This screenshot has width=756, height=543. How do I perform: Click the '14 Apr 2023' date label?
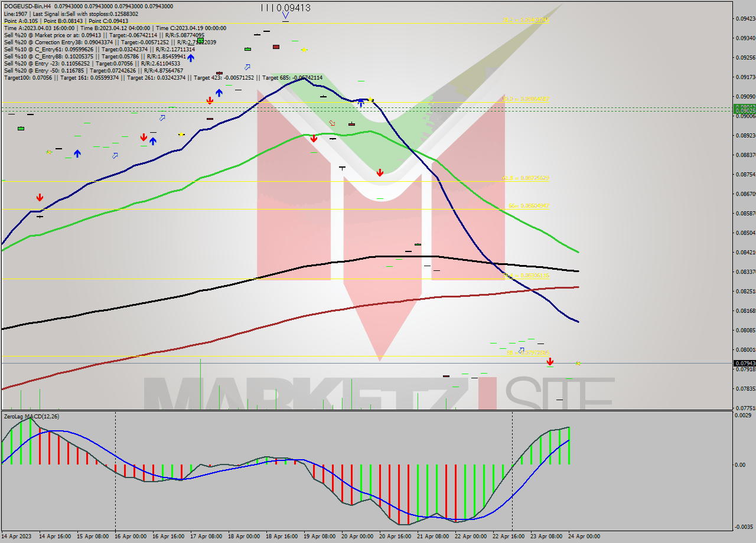[x=17, y=537]
